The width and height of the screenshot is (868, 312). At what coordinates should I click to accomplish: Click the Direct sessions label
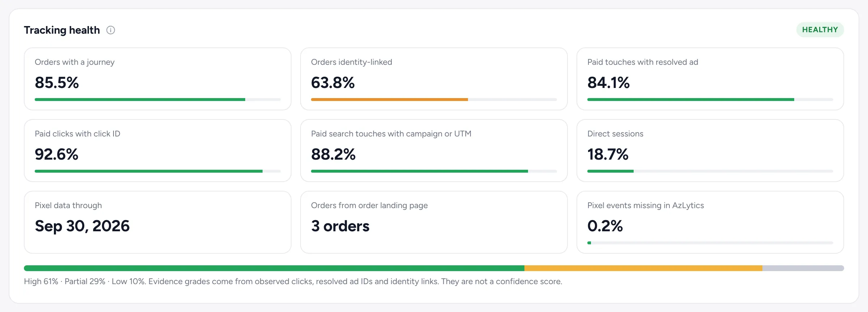tap(615, 134)
